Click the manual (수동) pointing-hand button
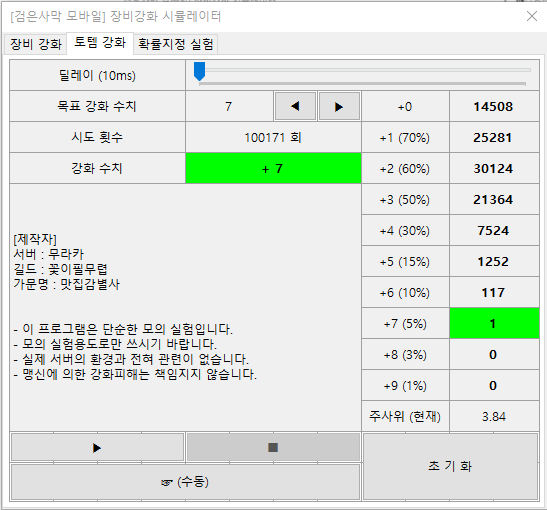This screenshot has height=510, width=547. coord(185,482)
